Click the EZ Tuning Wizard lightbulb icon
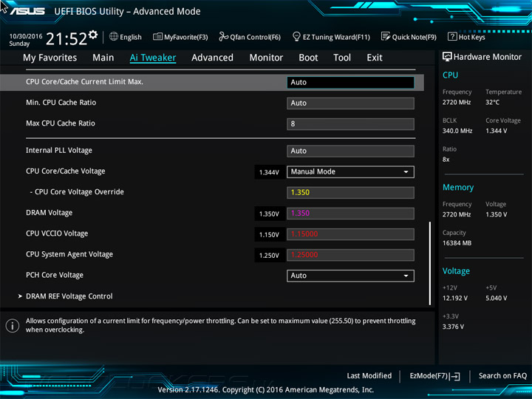Viewport: 532px width, 399px height. coord(296,37)
